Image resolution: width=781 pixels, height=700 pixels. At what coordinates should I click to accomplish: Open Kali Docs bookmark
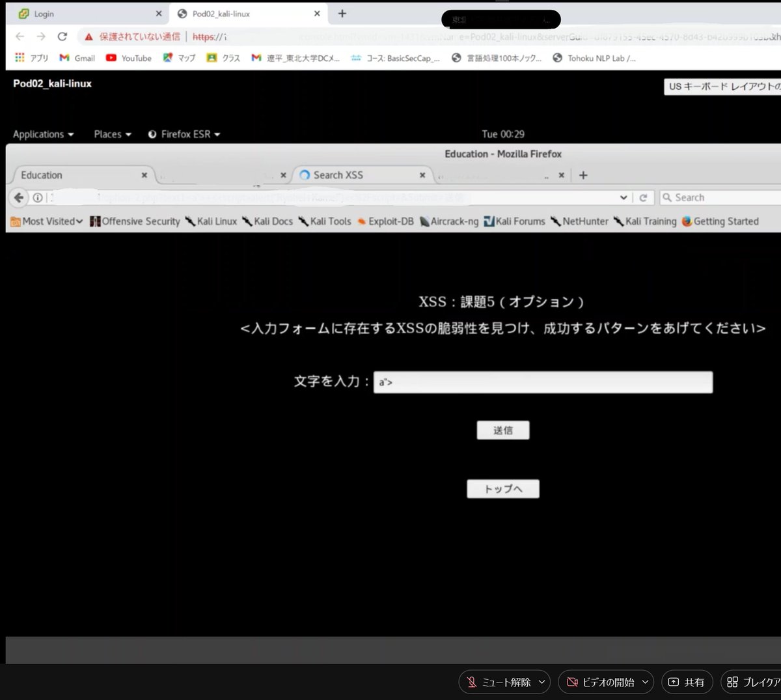pos(267,221)
